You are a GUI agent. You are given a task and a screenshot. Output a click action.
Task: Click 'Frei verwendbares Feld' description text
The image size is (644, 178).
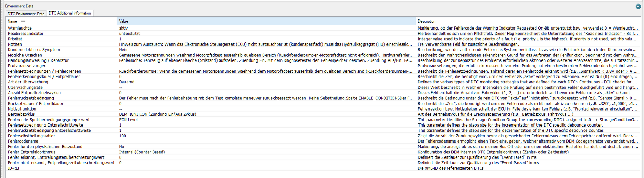[468, 44]
